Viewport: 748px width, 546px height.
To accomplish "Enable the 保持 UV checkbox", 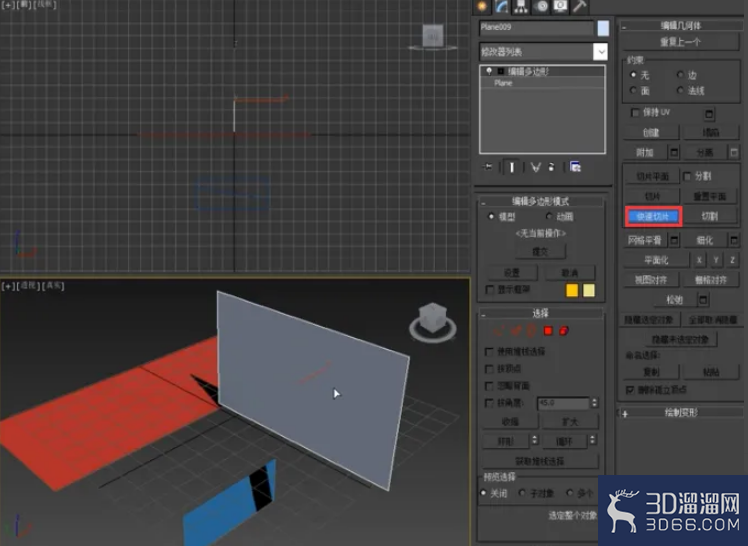I will pos(634,113).
